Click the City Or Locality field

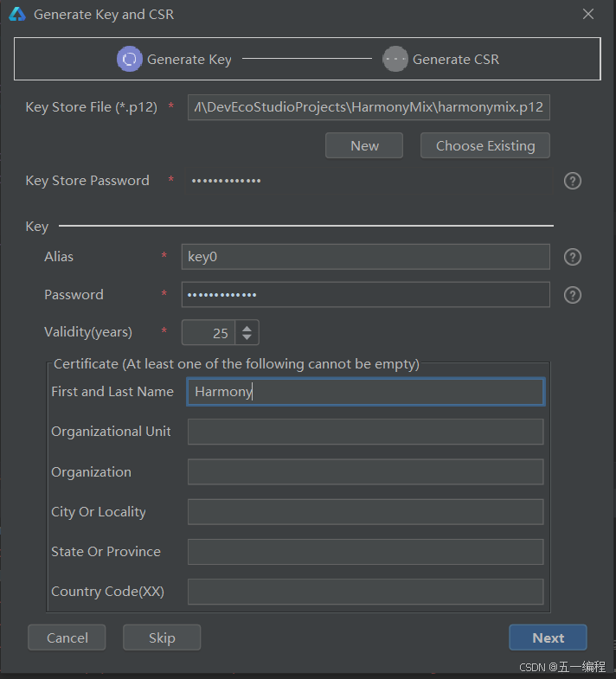tap(366, 512)
